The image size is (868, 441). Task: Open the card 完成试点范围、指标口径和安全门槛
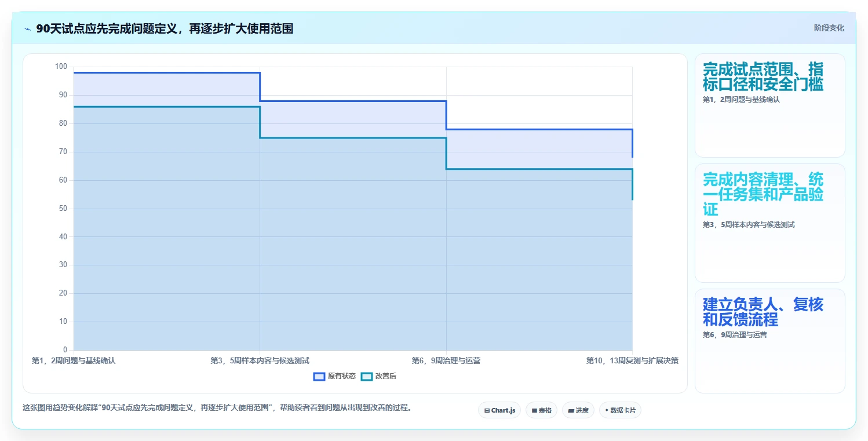[769, 105]
